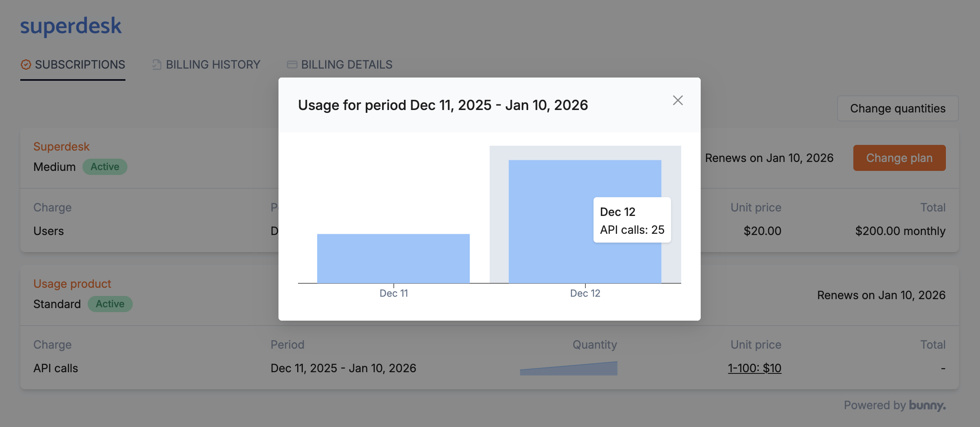The width and height of the screenshot is (980, 427).
Task: Click the Usage product name
Action: [x=72, y=284]
